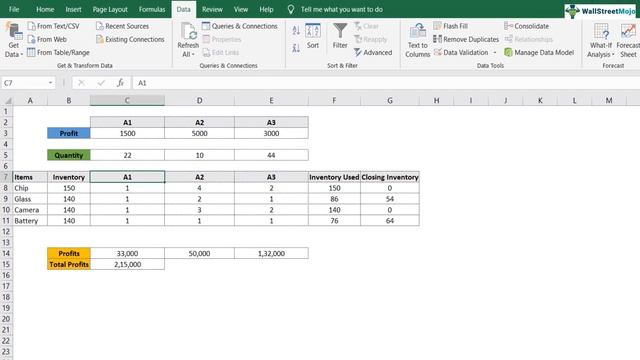Select the Chip item cell
Image resolution: width=640 pixels, height=360 pixels.
click(30, 188)
